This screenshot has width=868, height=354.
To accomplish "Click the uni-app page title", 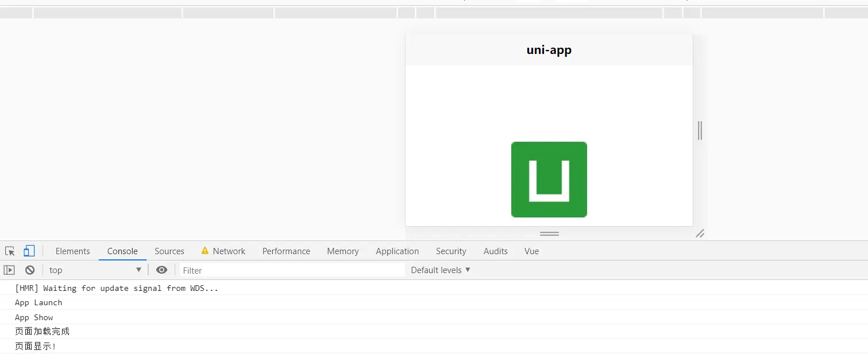I will tap(549, 50).
